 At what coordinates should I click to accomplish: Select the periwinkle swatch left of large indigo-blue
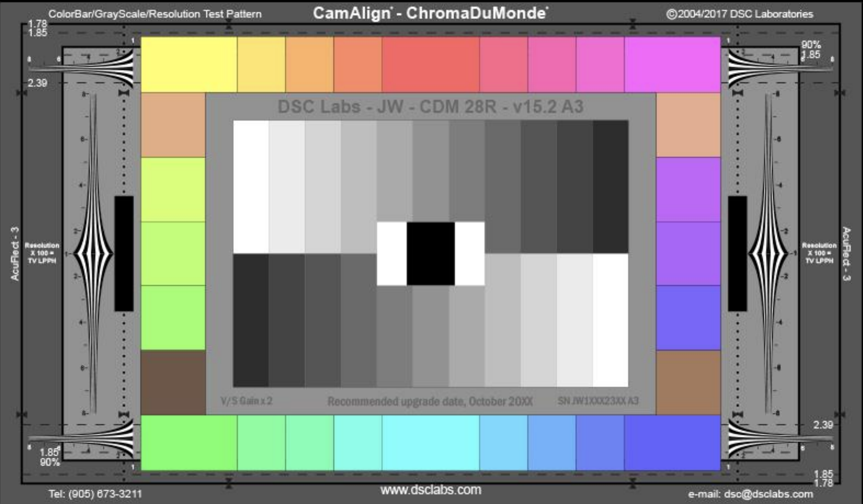coord(600,443)
